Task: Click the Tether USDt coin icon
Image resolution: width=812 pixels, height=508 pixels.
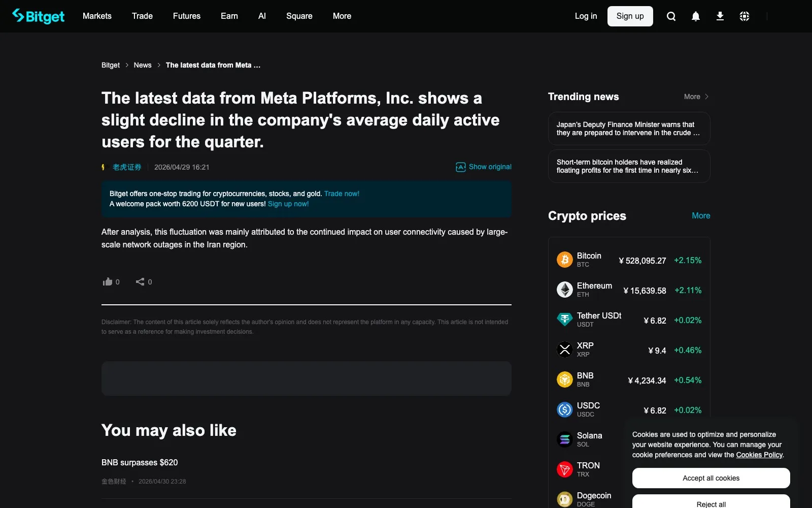Action: coord(565,320)
